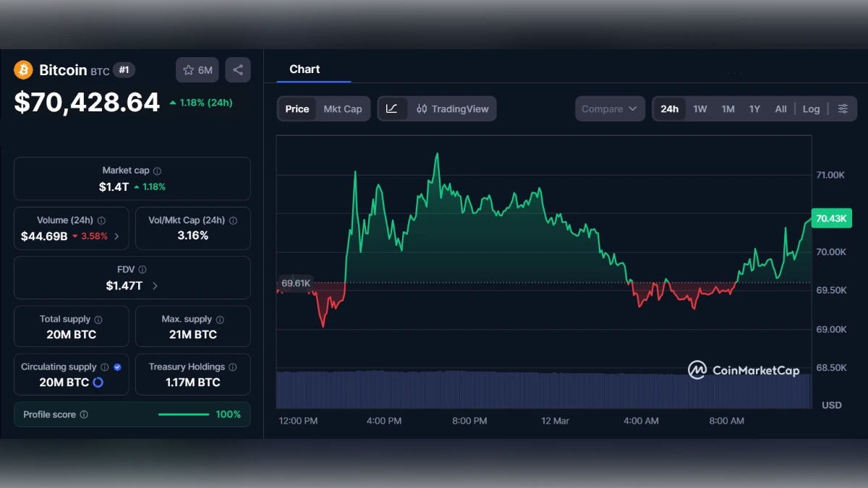The height and width of the screenshot is (488, 868).
Task: Expand Volume (24h) details via chevron
Action: coord(118,235)
